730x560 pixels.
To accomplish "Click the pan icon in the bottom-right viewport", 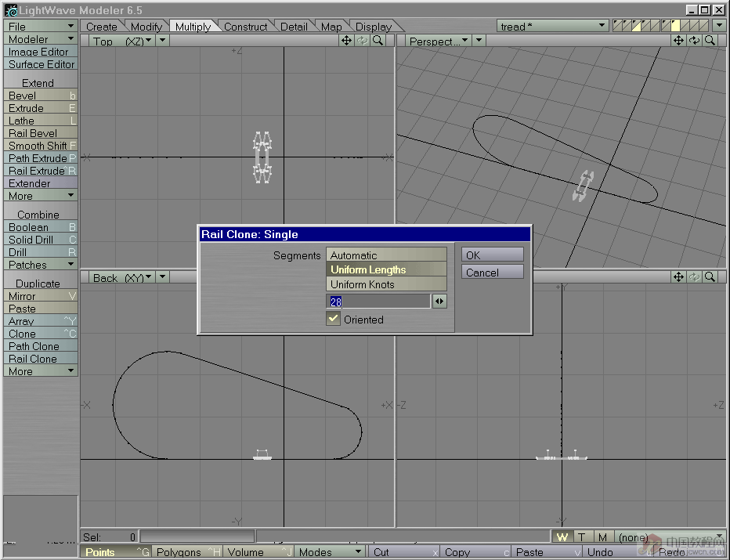I will [678, 277].
